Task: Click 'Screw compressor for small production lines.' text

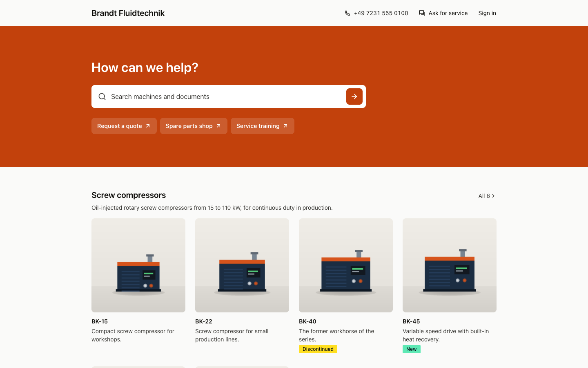Action: click(232, 335)
